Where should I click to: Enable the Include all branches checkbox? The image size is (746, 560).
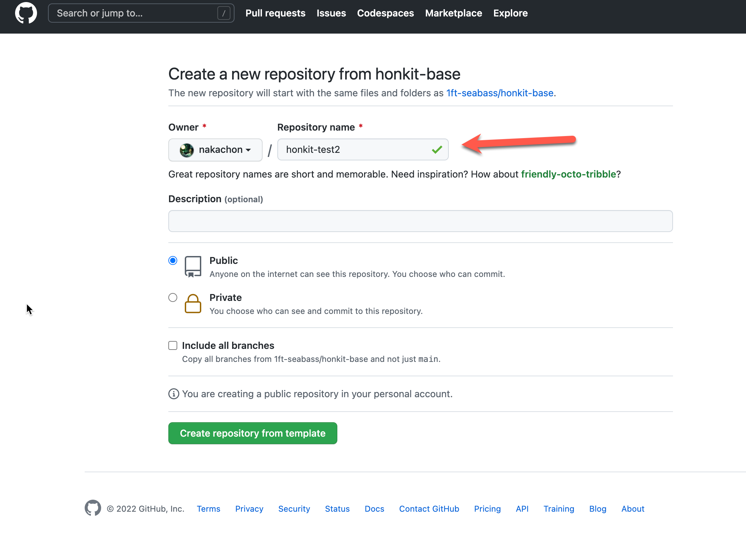172,345
